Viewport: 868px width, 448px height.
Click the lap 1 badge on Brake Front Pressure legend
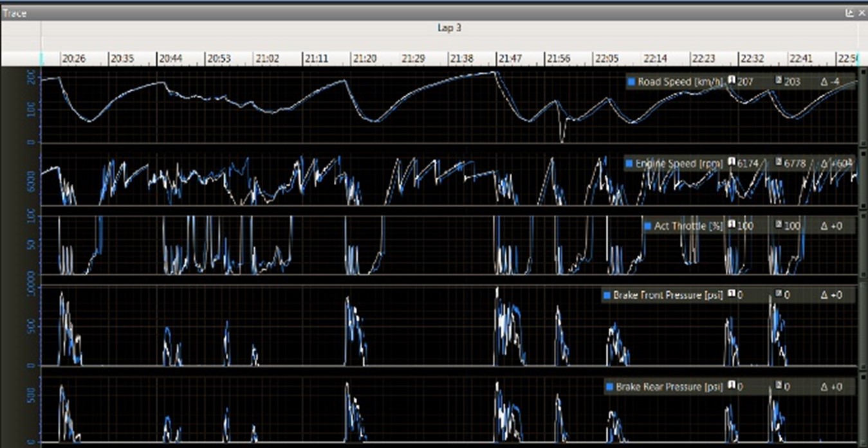coord(732,295)
